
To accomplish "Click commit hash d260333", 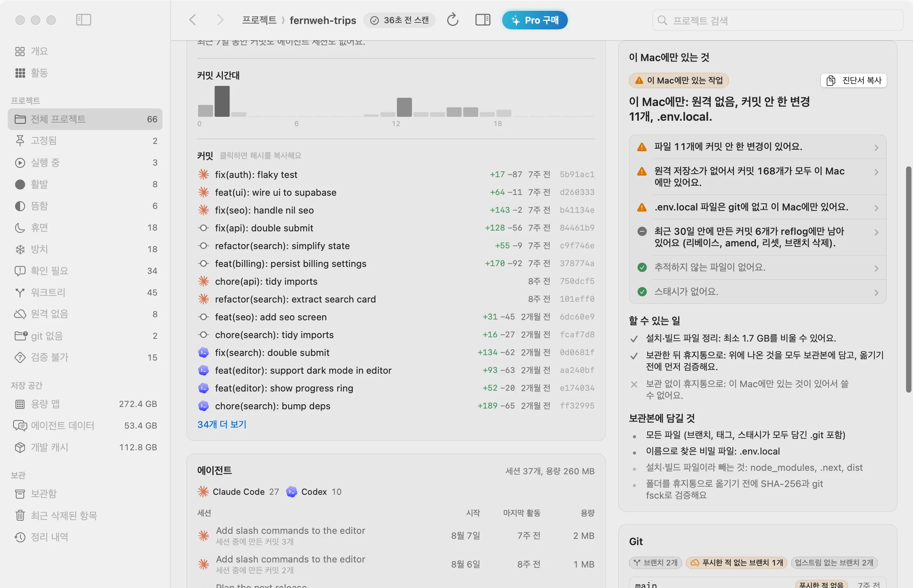I will pos(577,192).
